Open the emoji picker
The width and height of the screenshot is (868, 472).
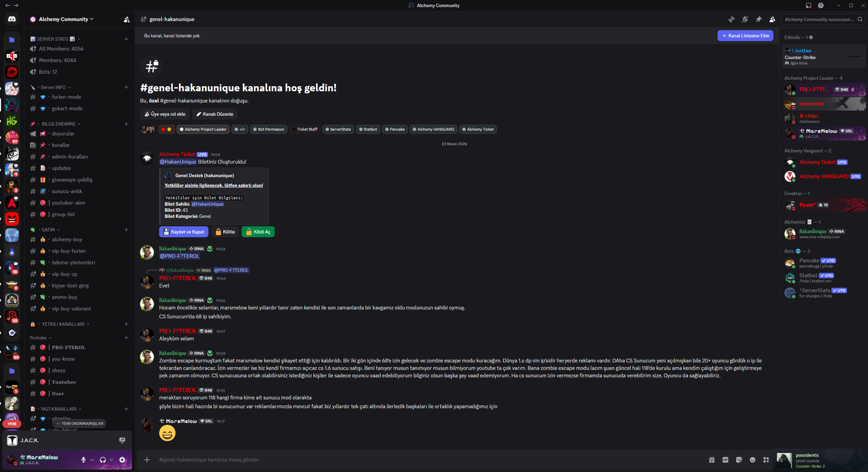[753, 460]
